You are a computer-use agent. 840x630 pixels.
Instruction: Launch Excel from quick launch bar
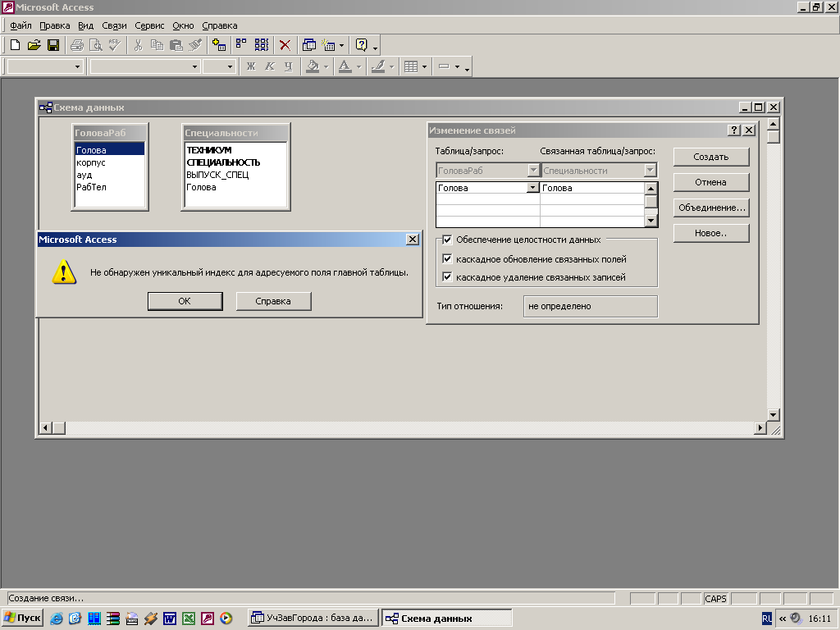[189, 619]
